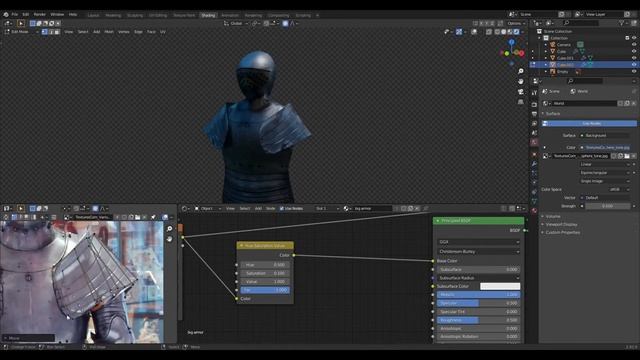Open the Equirectangular projection dropdown
Viewport: 640px width, 360px height.
605,173
